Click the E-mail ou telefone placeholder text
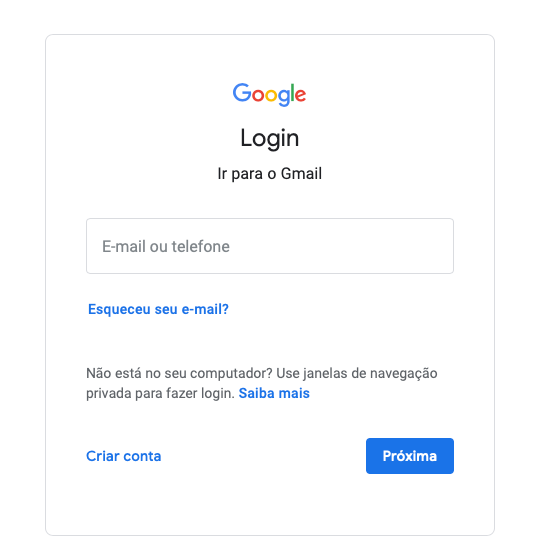This screenshot has width=547, height=558. click(x=166, y=246)
